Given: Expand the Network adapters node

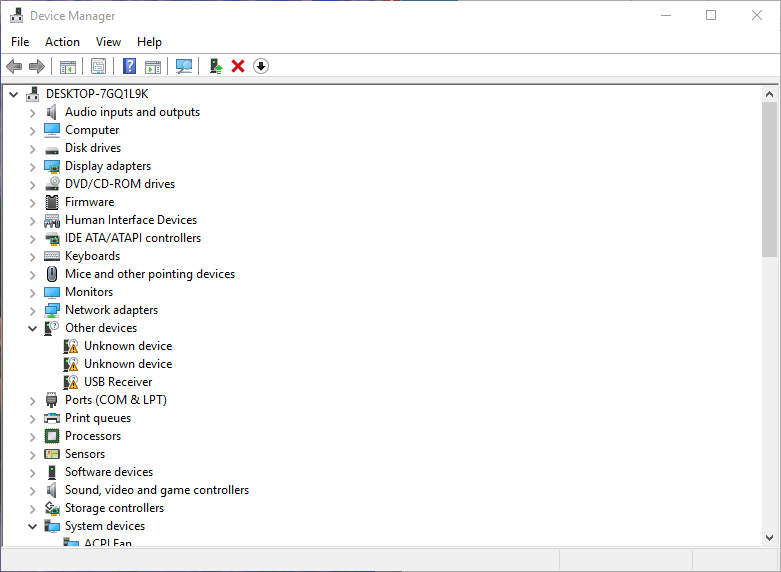Looking at the screenshot, I should (x=32, y=310).
